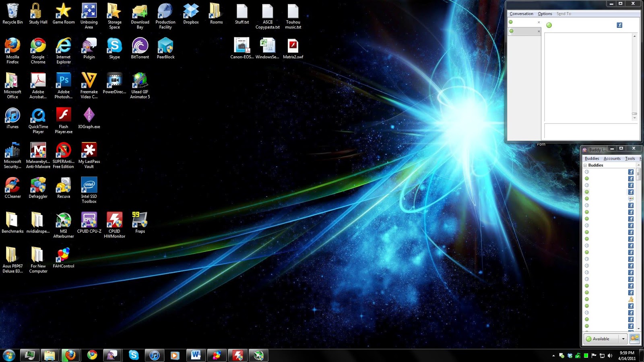Click the My LastPass Vault icon
Screen dimensions: 644x362
click(89, 156)
